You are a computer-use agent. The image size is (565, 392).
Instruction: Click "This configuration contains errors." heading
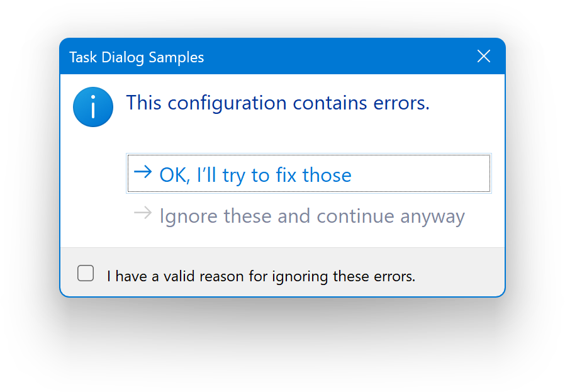pyautogui.click(x=277, y=103)
